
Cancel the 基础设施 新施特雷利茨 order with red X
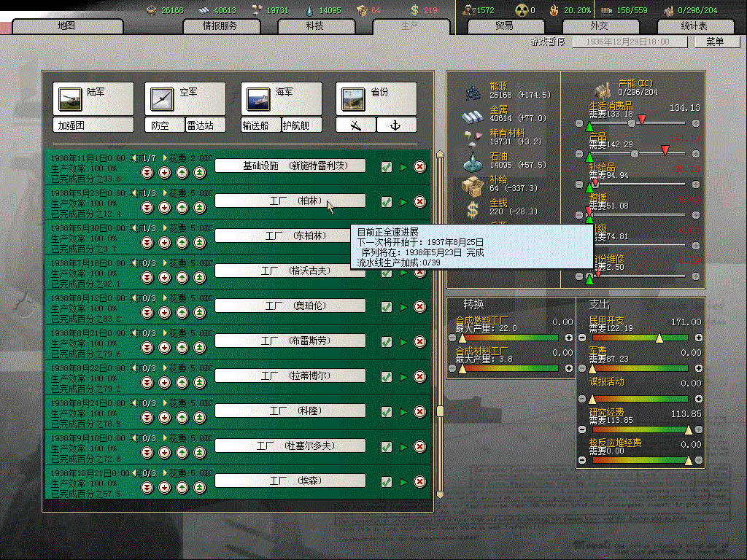coord(419,167)
